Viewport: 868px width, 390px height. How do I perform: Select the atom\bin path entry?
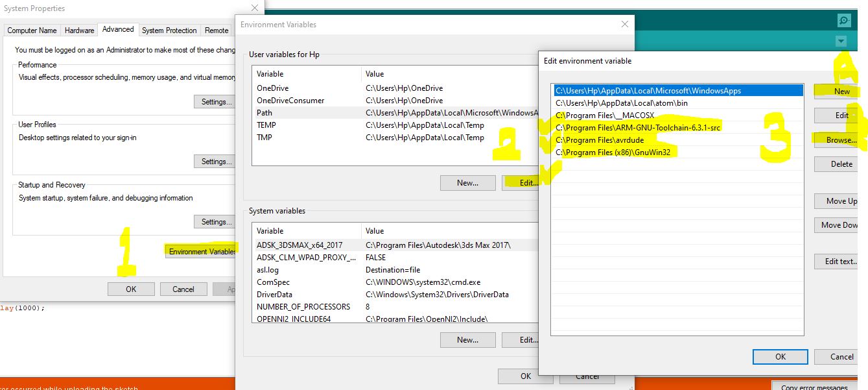pos(678,103)
